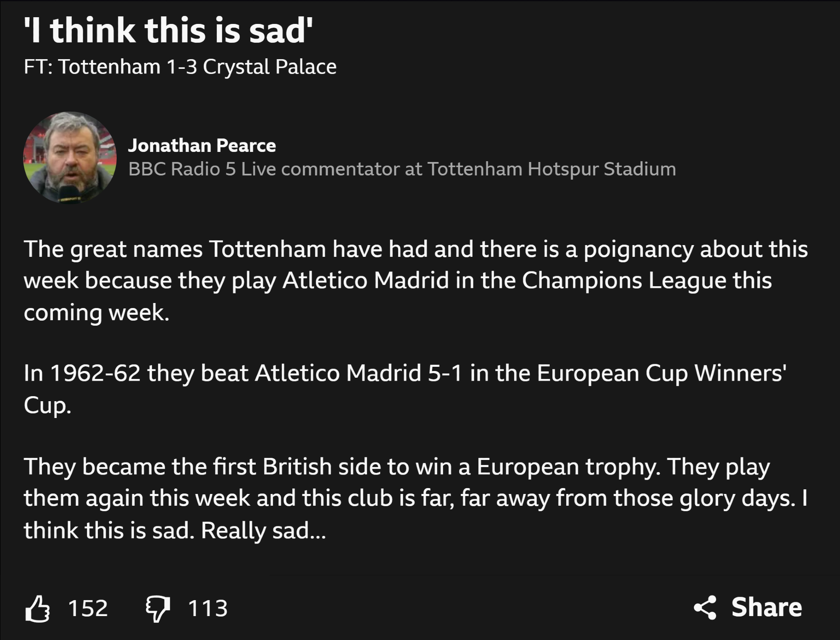
Task: Click the 'I think this is sad' headline
Action: tap(168, 31)
